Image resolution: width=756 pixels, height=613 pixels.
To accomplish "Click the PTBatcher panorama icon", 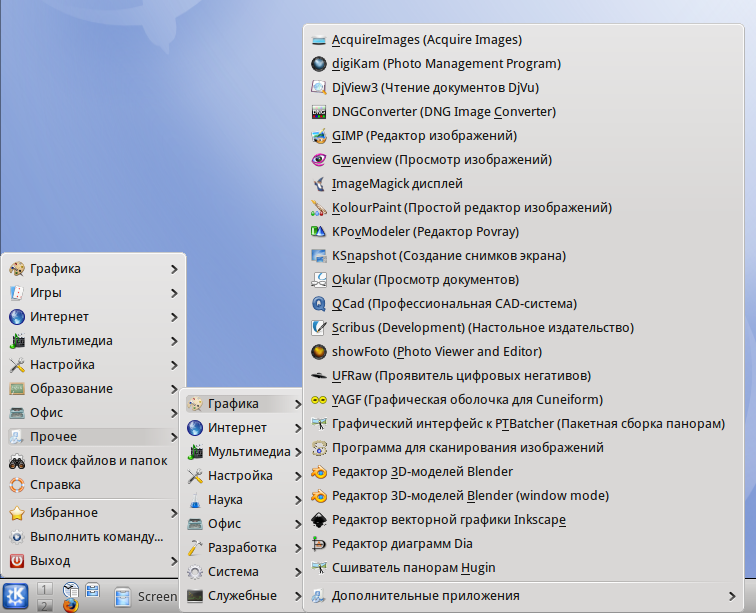I will coord(319,424).
